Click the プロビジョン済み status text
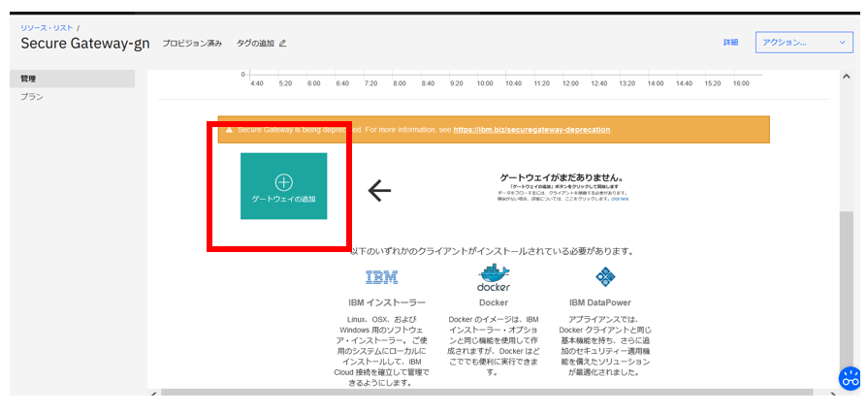This screenshot has height=412, width=868. [x=192, y=43]
